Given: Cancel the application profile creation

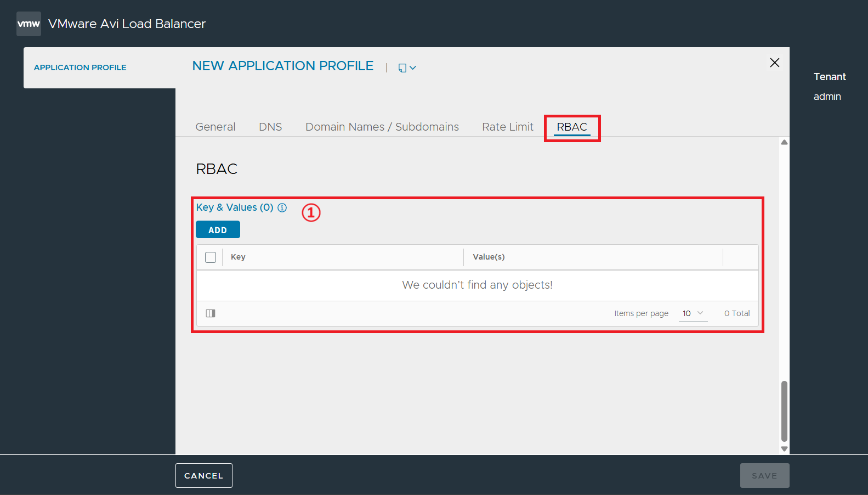Looking at the screenshot, I should 204,476.
